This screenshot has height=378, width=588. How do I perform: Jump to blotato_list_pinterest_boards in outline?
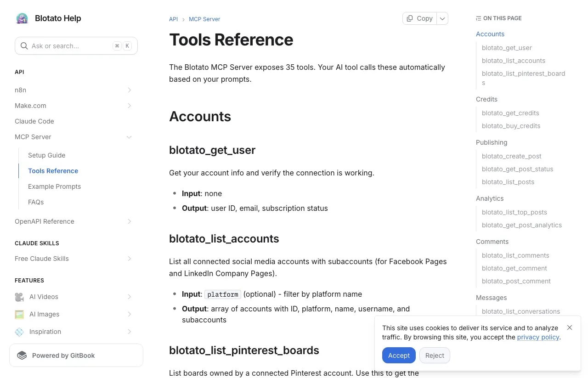[524, 78]
